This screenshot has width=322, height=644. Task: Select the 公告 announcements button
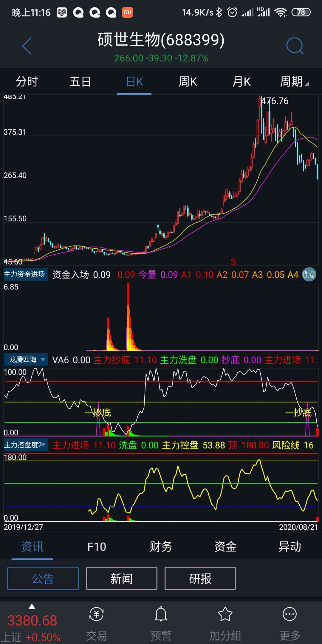point(43,578)
